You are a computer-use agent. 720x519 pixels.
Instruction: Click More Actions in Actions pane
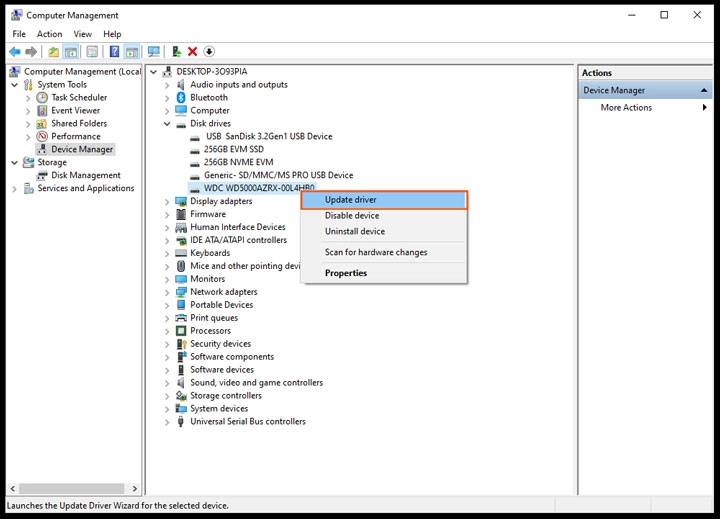pyautogui.click(x=626, y=108)
